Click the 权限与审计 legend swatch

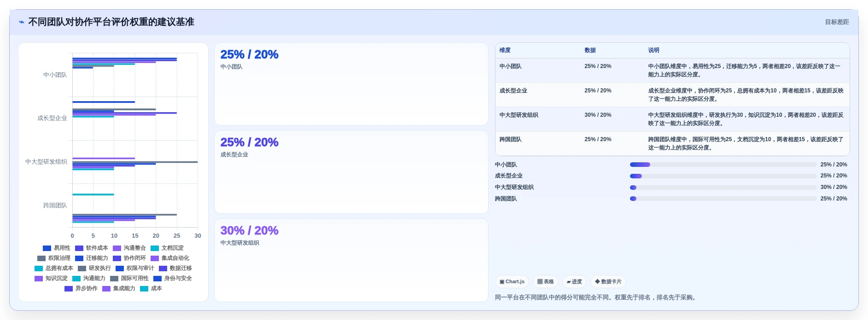120,268
